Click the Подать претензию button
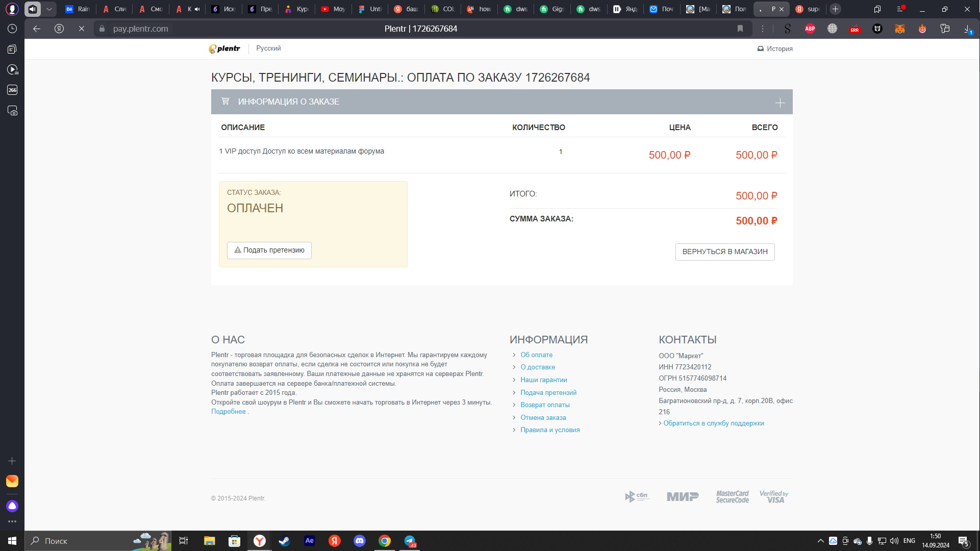The width and height of the screenshot is (980, 551). coord(269,250)
